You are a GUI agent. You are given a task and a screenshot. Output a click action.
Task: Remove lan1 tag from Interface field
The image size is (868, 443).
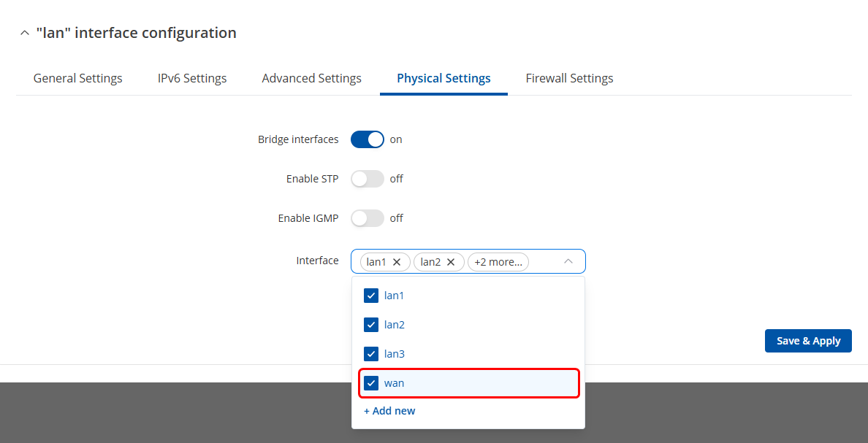[397, 262]
